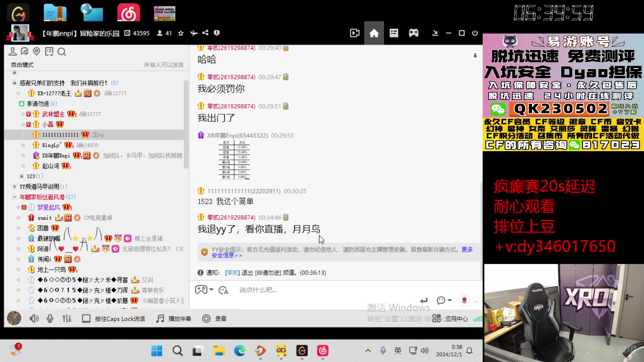Open the channel ID 43595 indicator
644x362 pixels.
pos(137,33)
